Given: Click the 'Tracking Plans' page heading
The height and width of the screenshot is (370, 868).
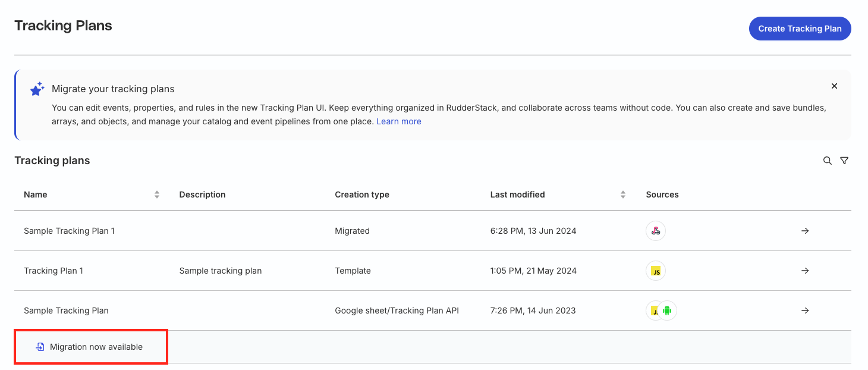Looking at the screenshot, I should (64, 26).
